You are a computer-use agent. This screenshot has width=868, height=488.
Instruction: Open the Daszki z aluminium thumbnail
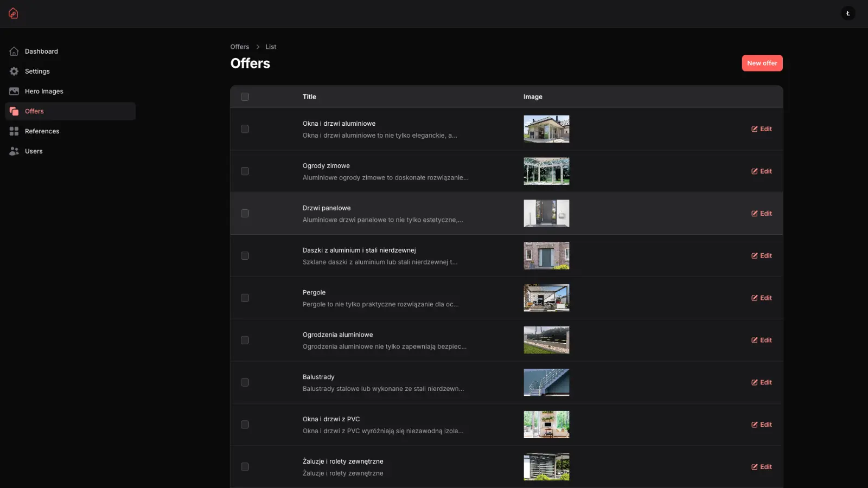(546, 256)
